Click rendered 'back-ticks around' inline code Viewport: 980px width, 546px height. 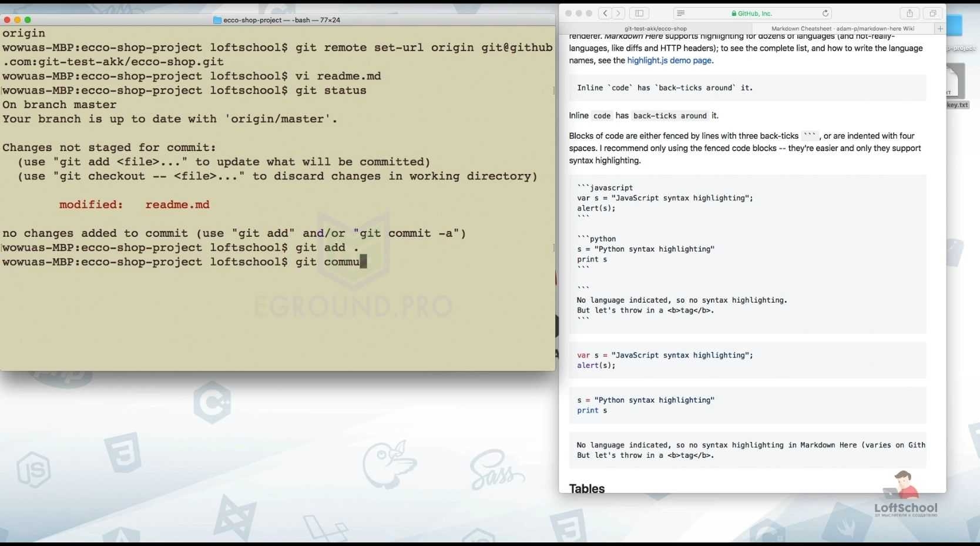point(670,116)
